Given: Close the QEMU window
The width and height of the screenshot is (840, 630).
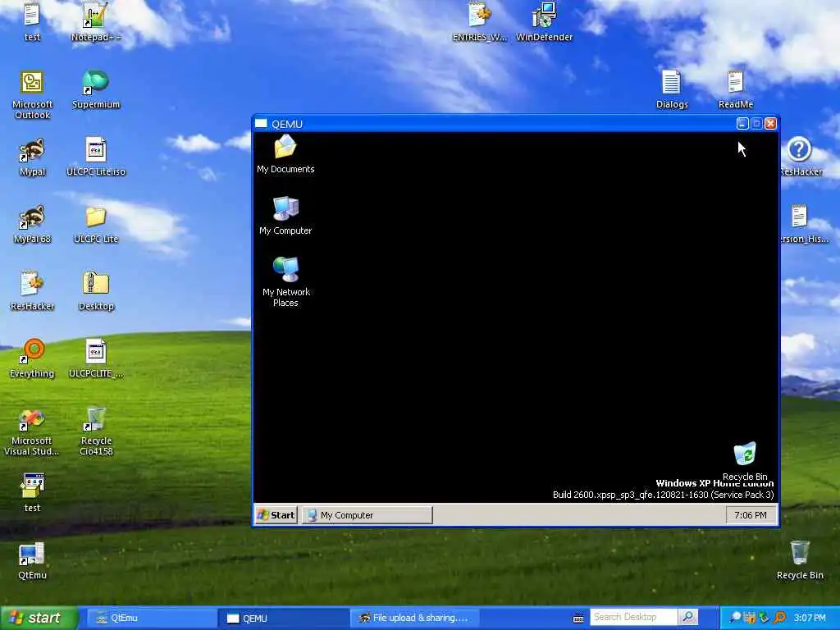Looking at the screenshot, I should 770,124.
